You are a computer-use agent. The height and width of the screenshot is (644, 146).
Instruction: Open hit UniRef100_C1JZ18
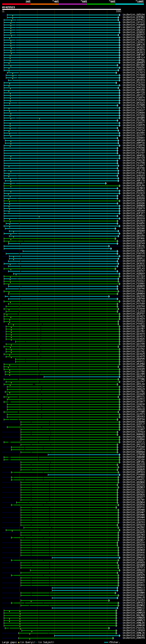click(x=133, y=311)
